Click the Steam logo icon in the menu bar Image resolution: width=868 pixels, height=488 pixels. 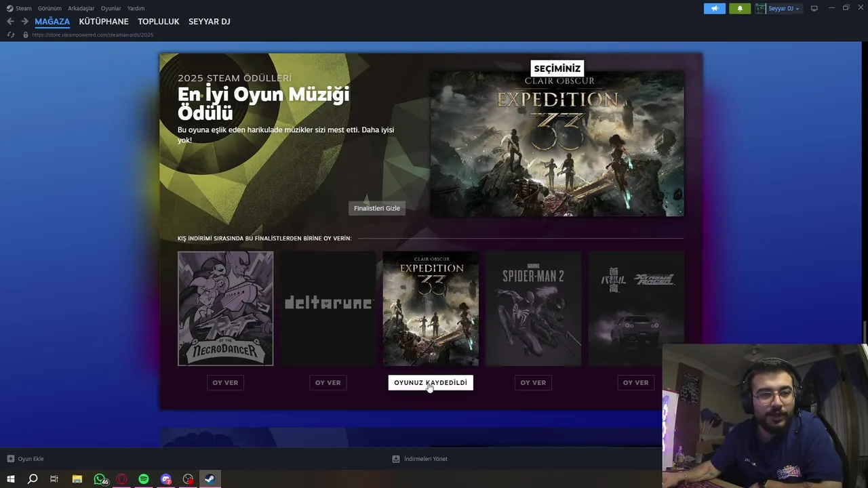(9, 8)
